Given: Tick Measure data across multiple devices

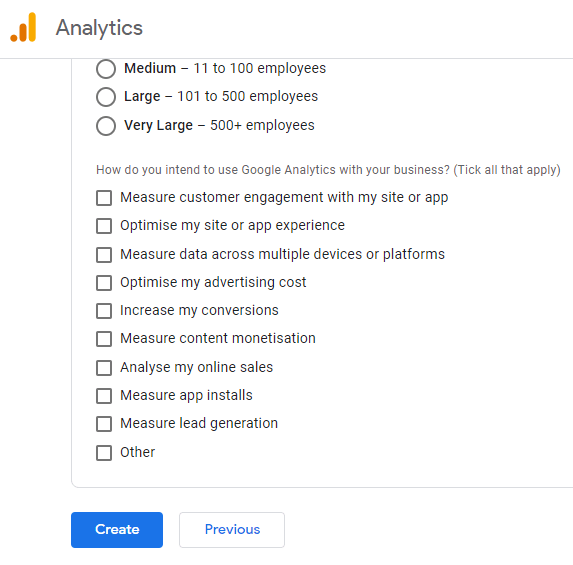Looking at the screenshot, I should pos(104,255).
